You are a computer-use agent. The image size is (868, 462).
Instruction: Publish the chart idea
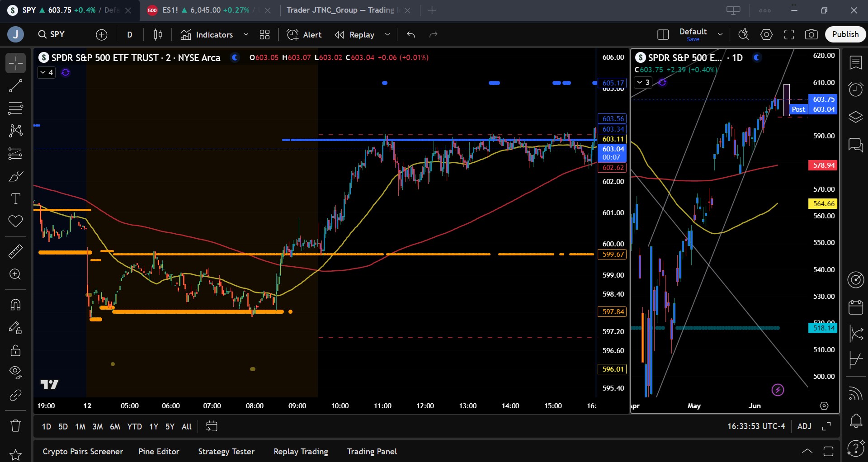[845, 35]
